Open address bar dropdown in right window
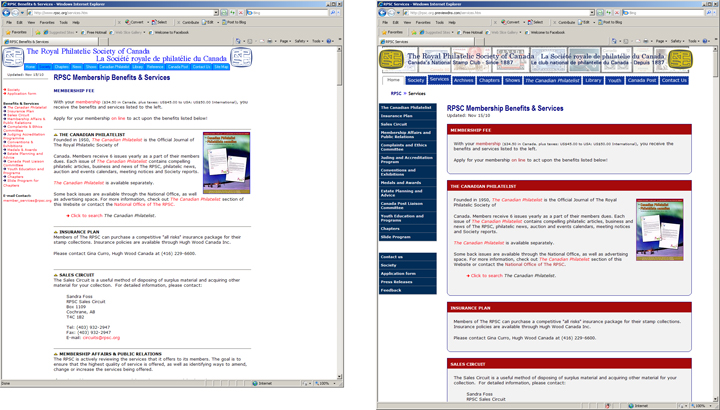This screenshot has height=410, width=720. [592, 13]
